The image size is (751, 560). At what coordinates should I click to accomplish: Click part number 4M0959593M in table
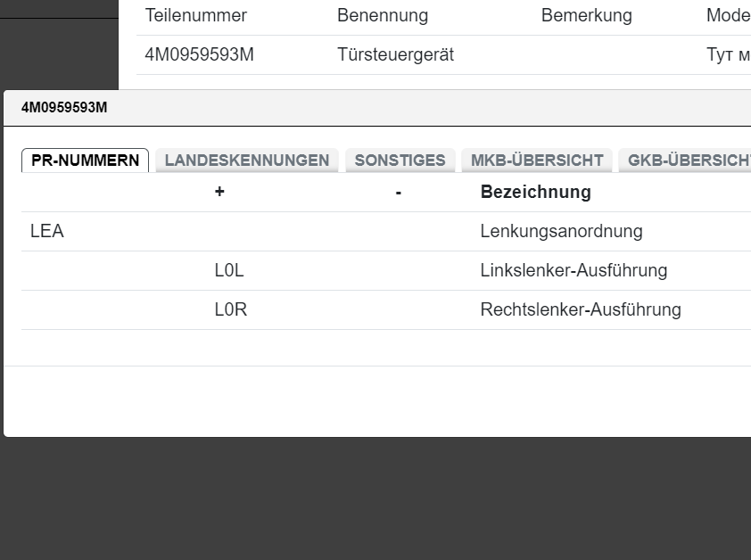click(199, 55)
